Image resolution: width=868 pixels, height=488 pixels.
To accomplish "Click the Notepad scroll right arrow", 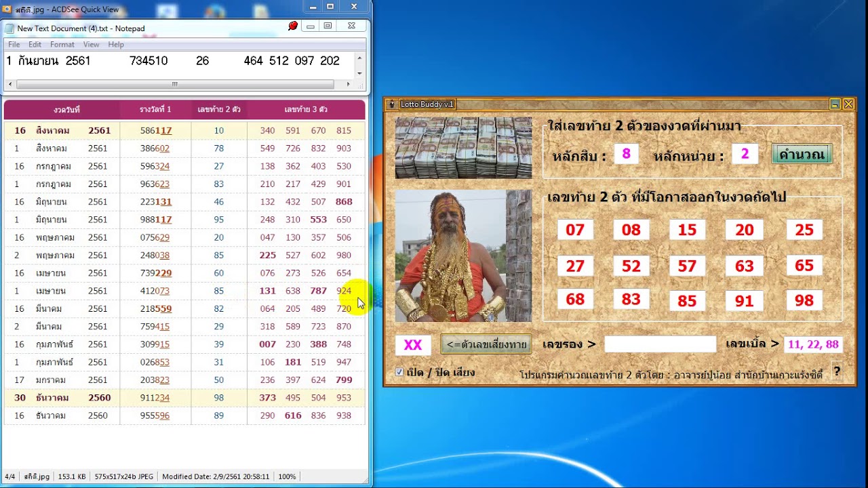I will (x=349, y=84).
